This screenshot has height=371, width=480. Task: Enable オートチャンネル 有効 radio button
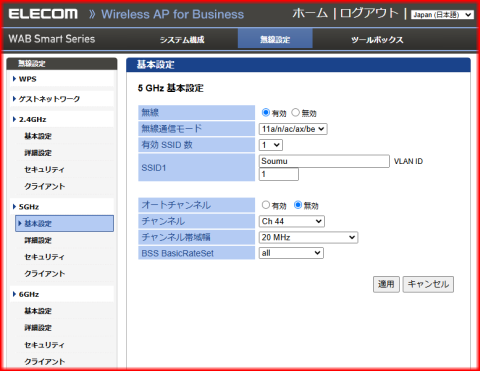click(266, 205)
